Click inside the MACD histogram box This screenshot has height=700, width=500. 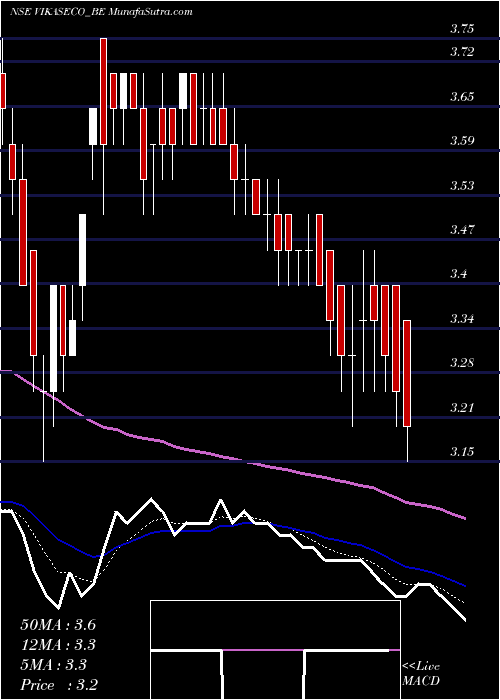pyautogui.click(x=275, y=650)
